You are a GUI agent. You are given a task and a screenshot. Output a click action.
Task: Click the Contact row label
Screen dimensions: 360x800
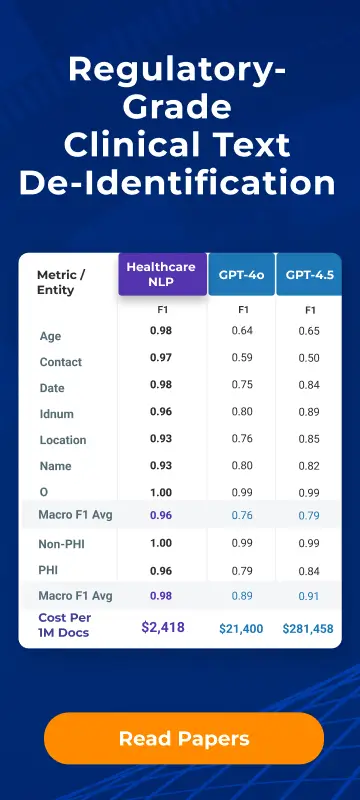click(x=61, y=362)
